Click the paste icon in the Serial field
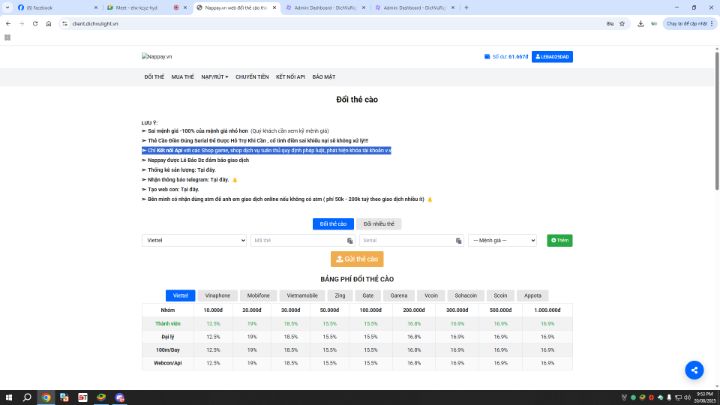Viewport: 720px width, 405px height. (457, 241)
